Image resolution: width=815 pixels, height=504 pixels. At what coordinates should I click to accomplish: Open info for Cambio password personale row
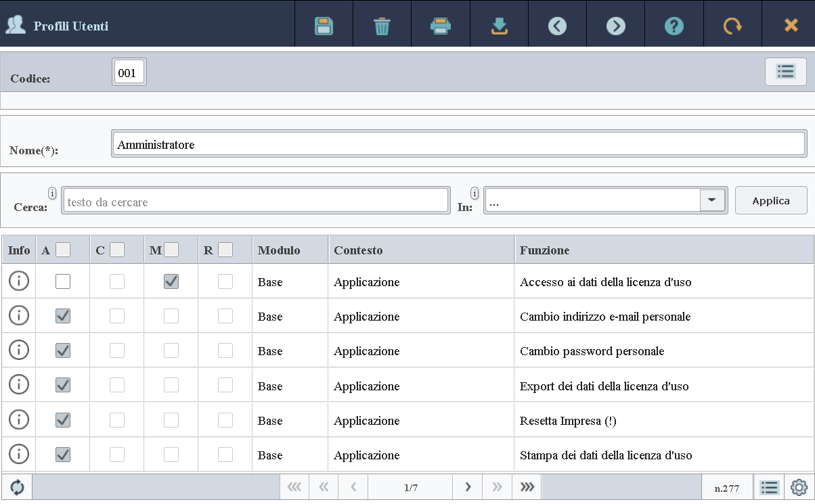tap(19, 350)
